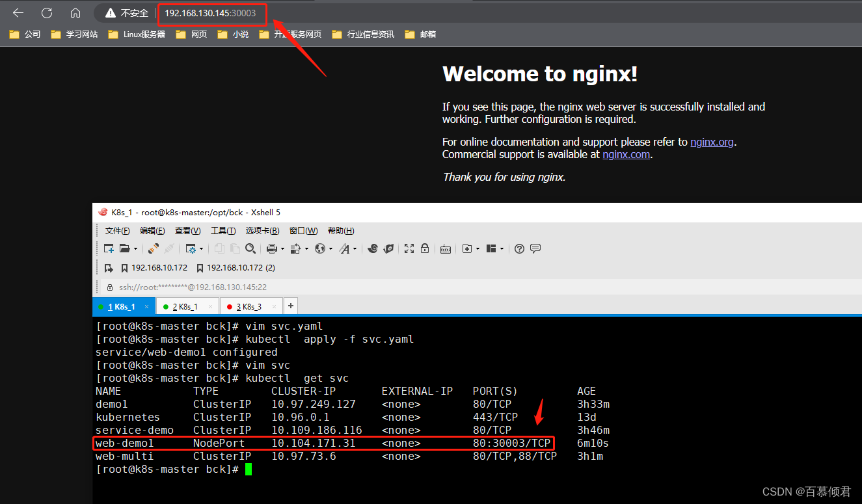Image resolution: width=862 pixels, height=504 pixels.
Task: Open the 公司 bookmarks folder
Action: pyautogui.click(x=25, y=34)
